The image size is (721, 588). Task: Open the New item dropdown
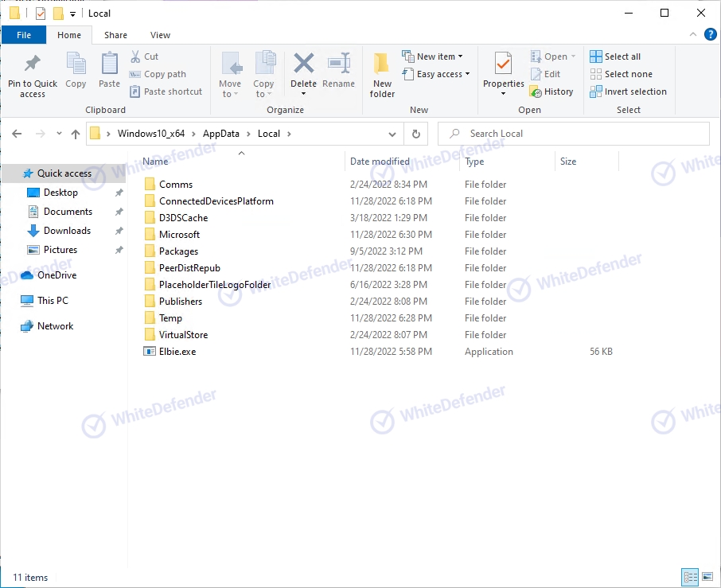click(x=432, y=56)
